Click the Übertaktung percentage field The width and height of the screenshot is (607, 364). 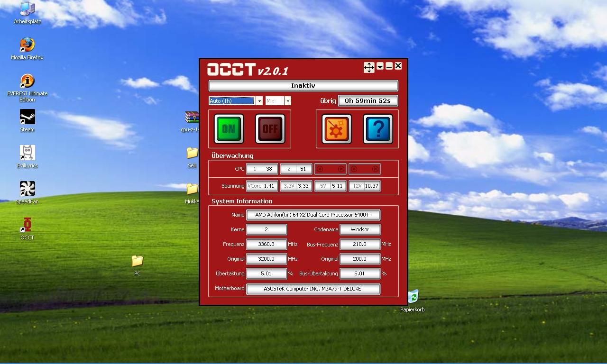click(267, 273)
